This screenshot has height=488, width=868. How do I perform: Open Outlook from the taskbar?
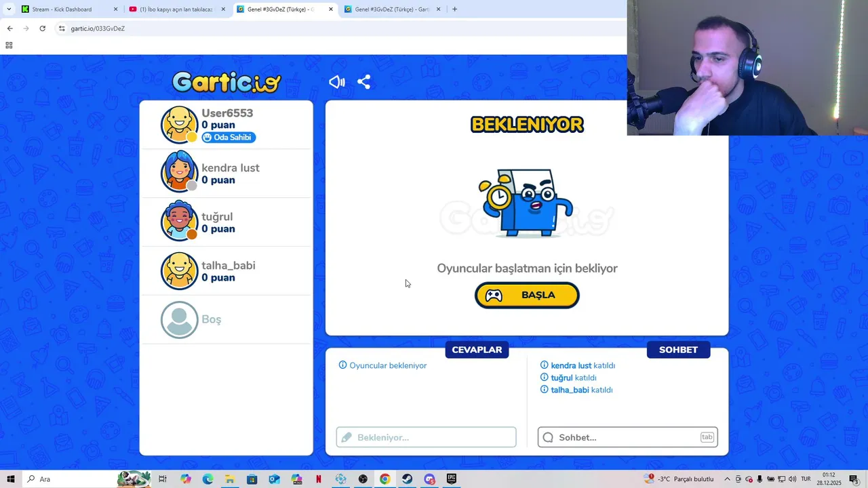tap(274, 479)
